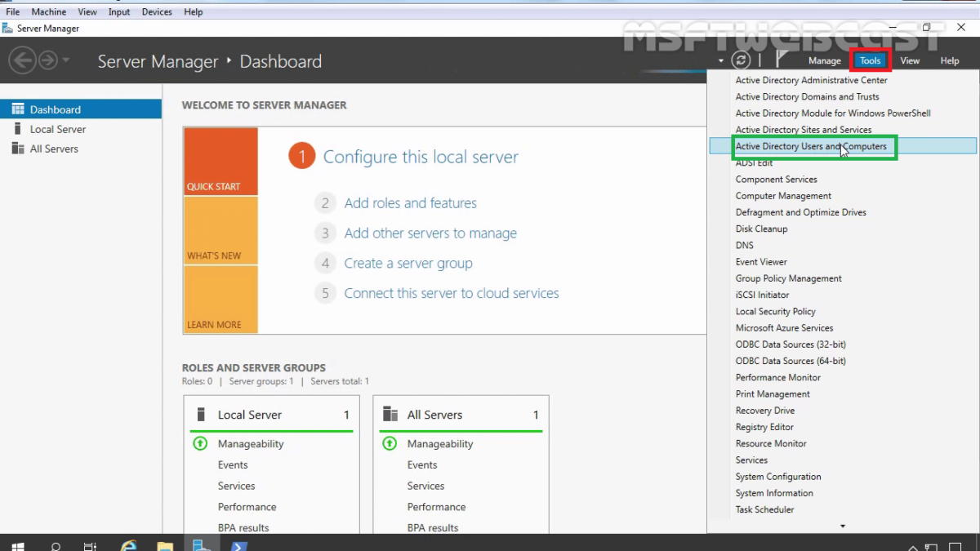
Task: Open ODBC Data Sources (64-bit)
Action: pyautogui.click(x=842, y=361)
